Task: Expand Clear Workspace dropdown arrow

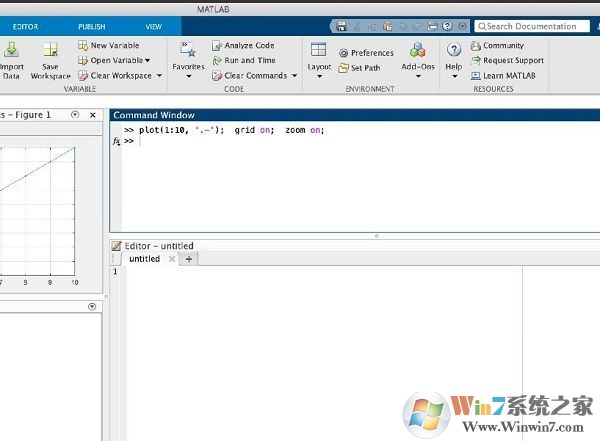Action: 160,75
